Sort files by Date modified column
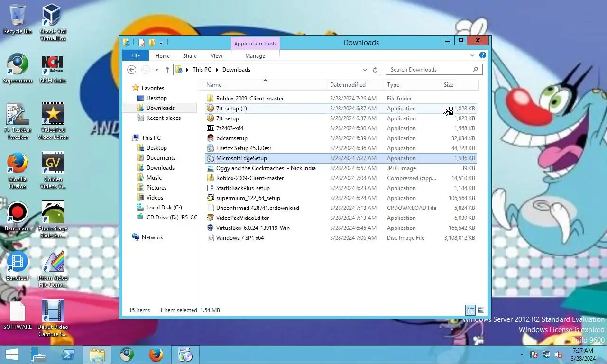607x364 pixels. [x=355, y=85]
